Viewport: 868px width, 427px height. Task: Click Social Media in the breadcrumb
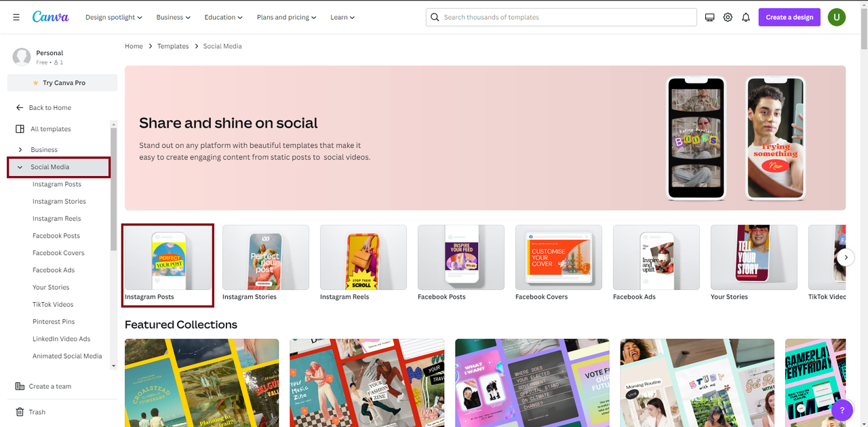click(222, 46)
